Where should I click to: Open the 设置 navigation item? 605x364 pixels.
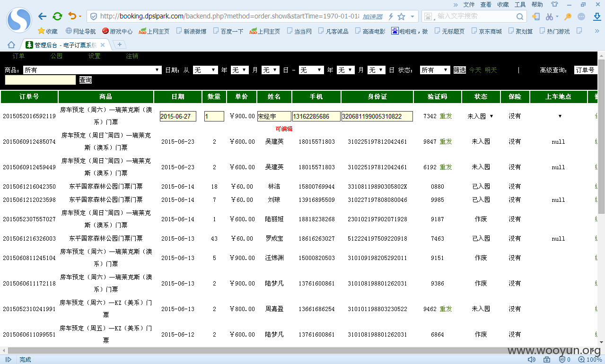click(x=95, y=56)
